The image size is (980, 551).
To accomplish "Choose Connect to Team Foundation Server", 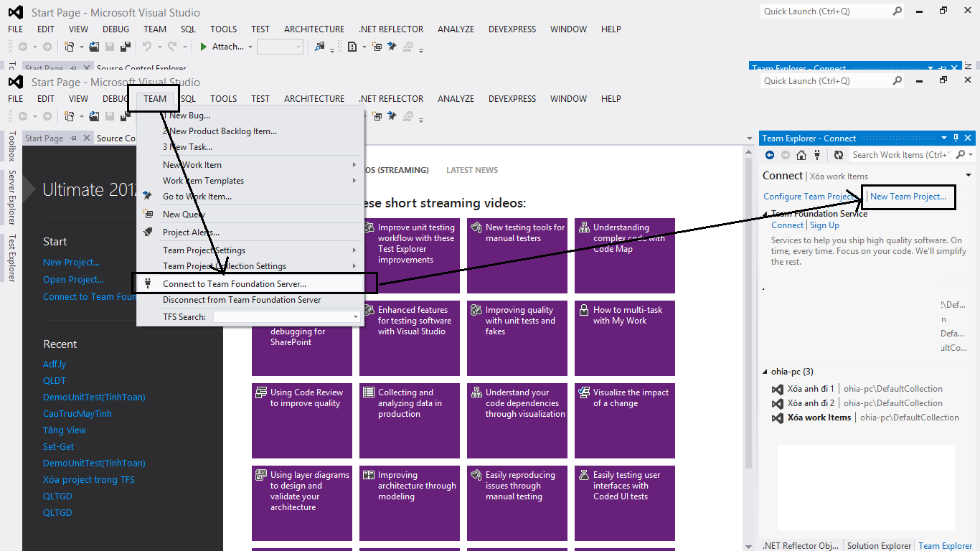I will 235,284.
